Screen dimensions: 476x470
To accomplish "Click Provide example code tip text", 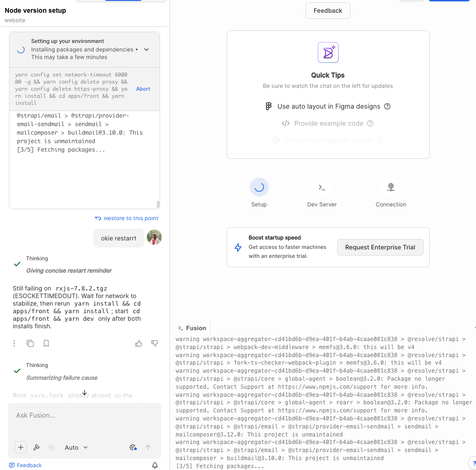I will point(329,123).
